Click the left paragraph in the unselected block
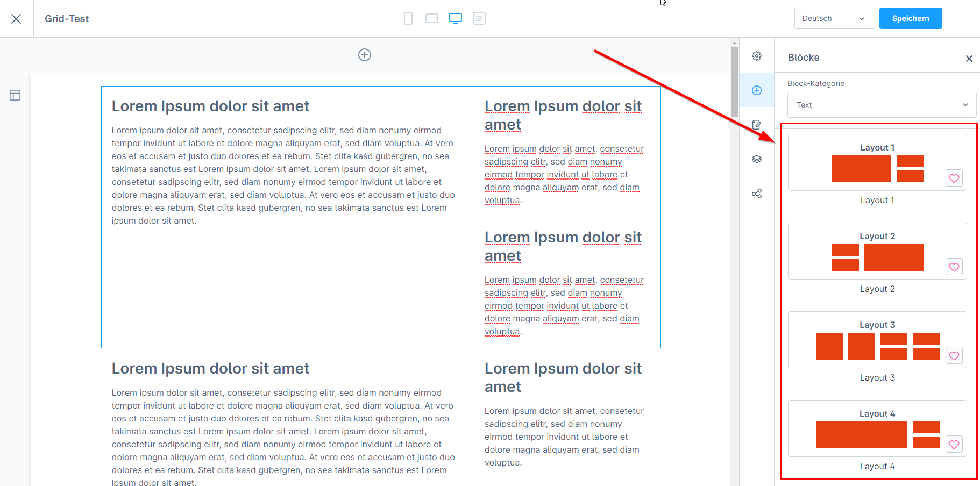This screenshot has width=980, height=486. coord(283,438)
